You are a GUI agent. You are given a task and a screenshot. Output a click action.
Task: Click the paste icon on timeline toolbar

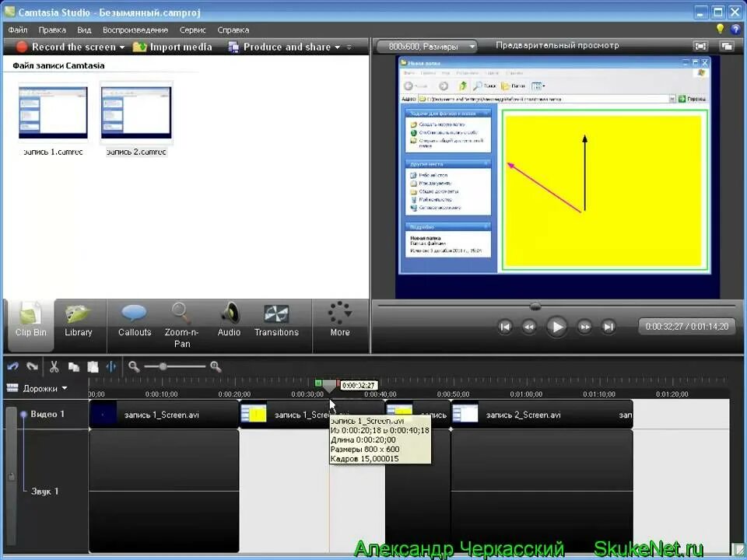(x=93, y=366)
